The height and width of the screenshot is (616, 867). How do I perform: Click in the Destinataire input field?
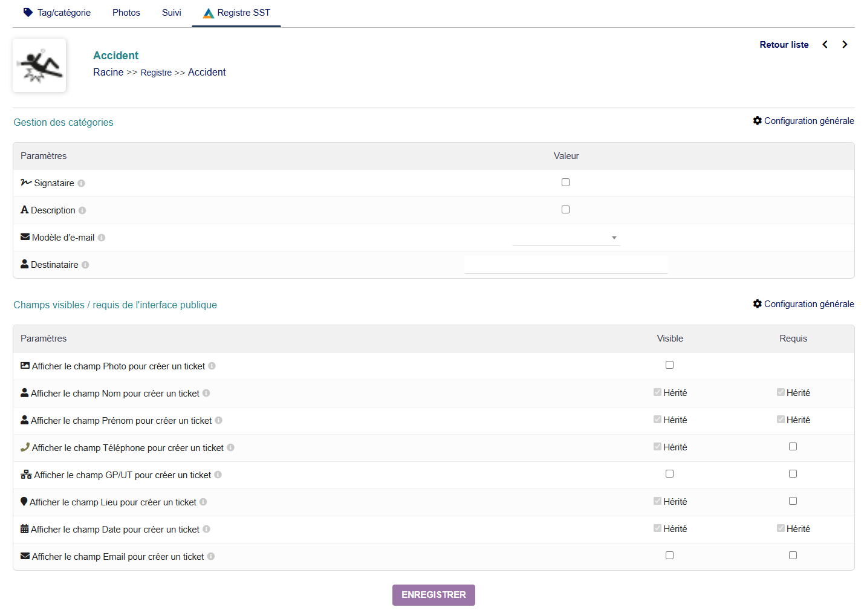(x=566, y=265)
